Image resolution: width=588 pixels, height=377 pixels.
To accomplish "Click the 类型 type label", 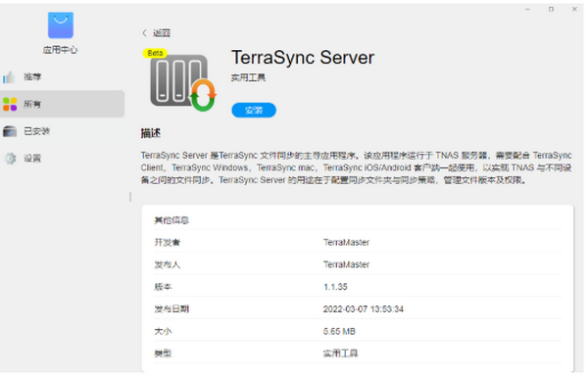I will click(x=163, y=353).
